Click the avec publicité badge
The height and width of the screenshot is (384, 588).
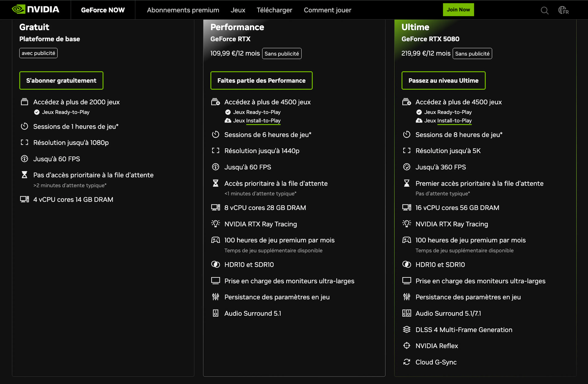click(x=38, y=53)
